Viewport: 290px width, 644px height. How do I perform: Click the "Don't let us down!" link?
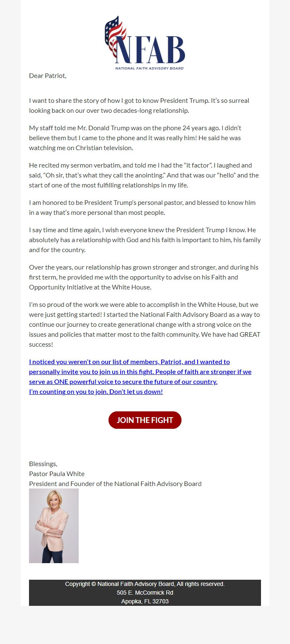[x=137, y=391]
